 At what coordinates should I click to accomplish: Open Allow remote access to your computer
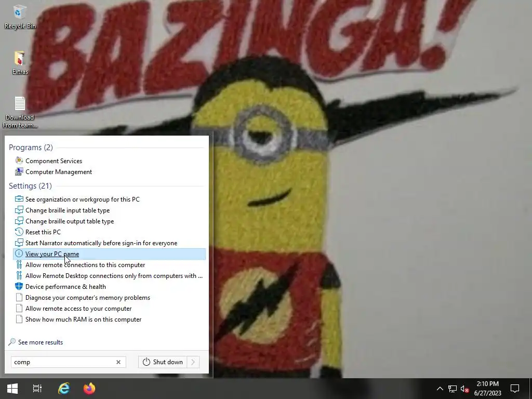(78, 308)
